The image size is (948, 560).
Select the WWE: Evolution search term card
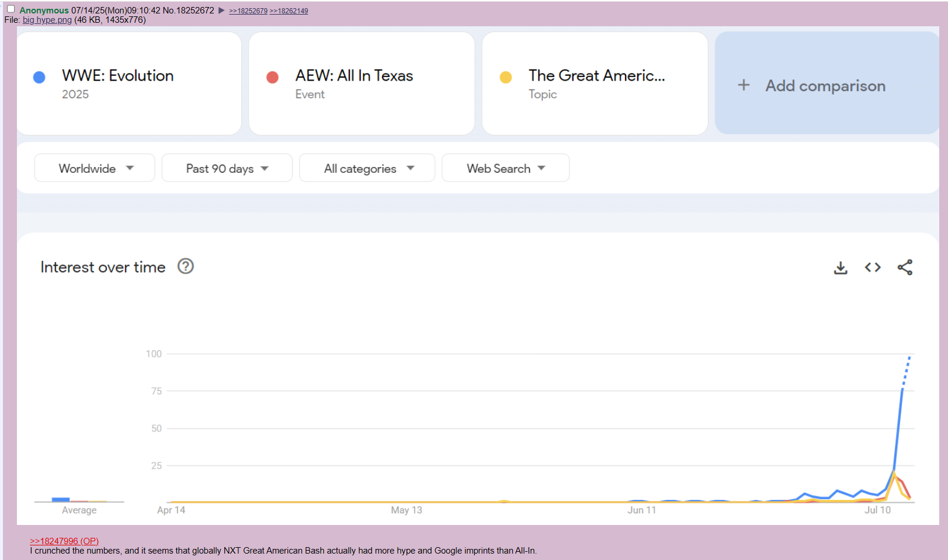click(x=129, y=84)
